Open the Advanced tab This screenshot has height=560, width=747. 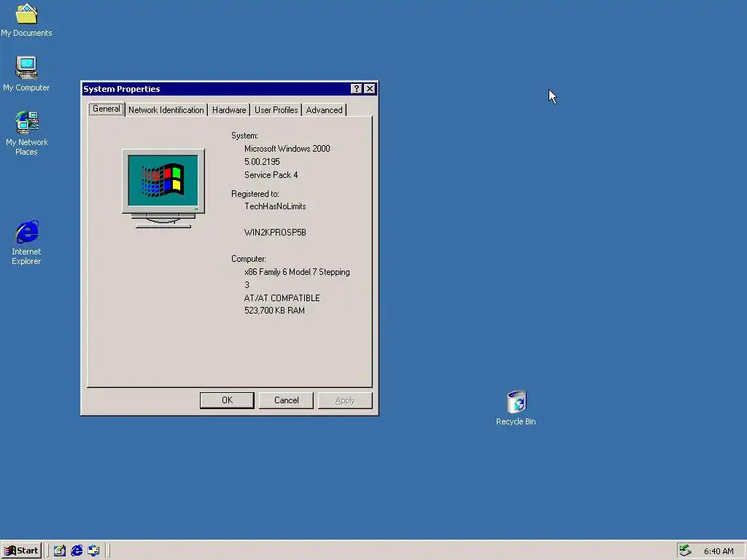pos(324,110)
